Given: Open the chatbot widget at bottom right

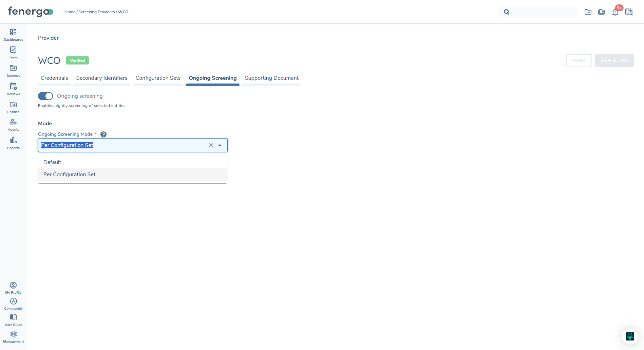Looking at the screenshot, I should point(630,336).
